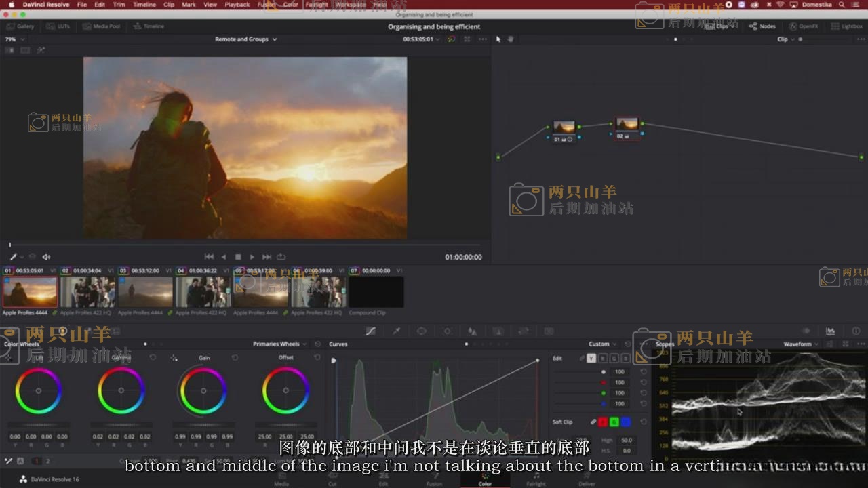Toggle the green Soft Clip channel
The width and height of the screenshot is (868, 488).
(x=614, y=422)
